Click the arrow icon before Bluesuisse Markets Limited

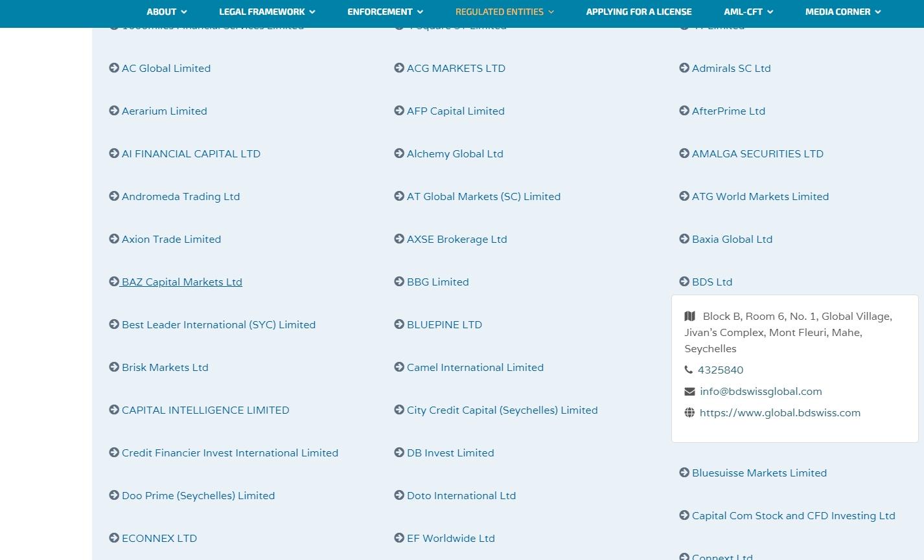[x=684, y=473]
